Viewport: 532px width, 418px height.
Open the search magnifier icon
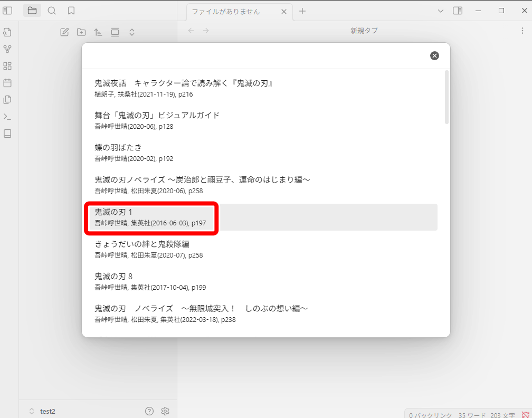pos(52,11)
